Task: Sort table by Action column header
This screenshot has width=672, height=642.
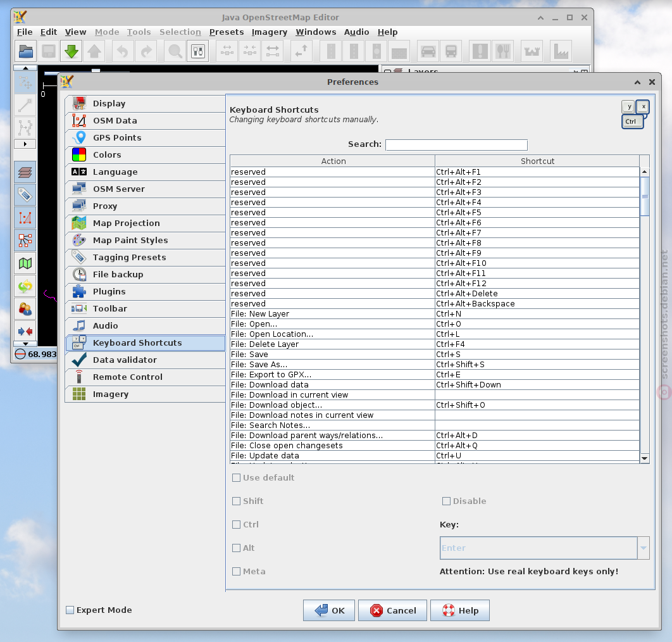Action: 333,161
